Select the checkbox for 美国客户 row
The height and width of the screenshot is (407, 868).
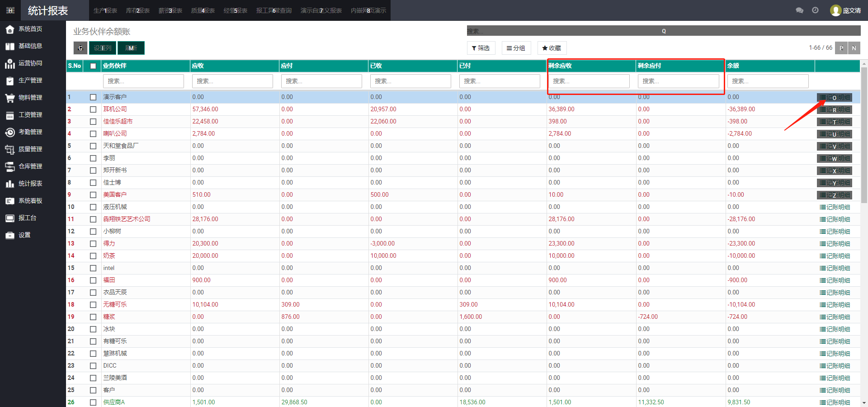point(93,195)
